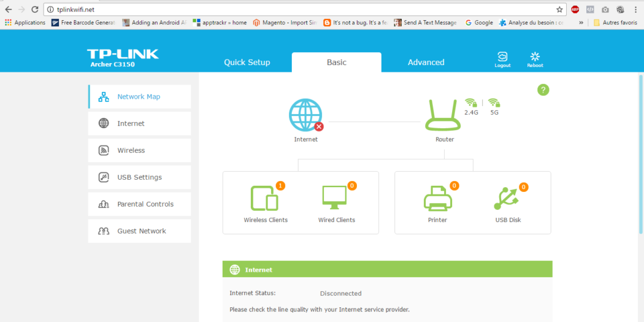Click the Printer icon
644x322 pixels.
point(437,198)
